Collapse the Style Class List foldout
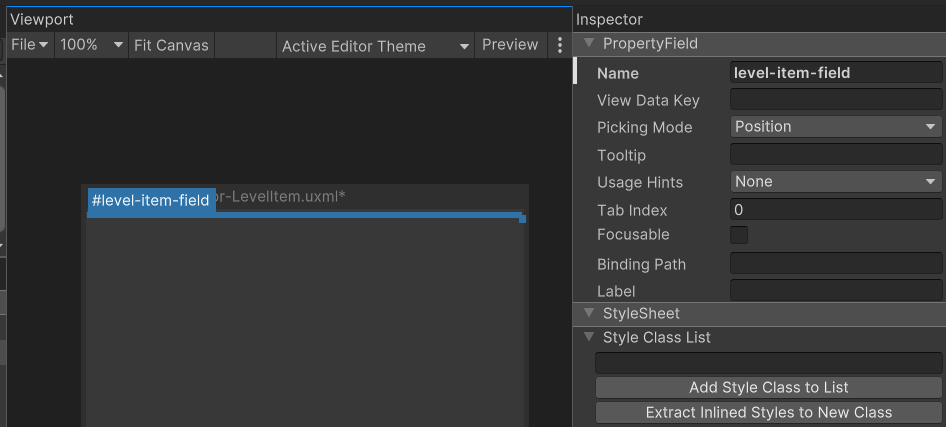The height and width of the screenshot is (427, 946). click(589, 338)
